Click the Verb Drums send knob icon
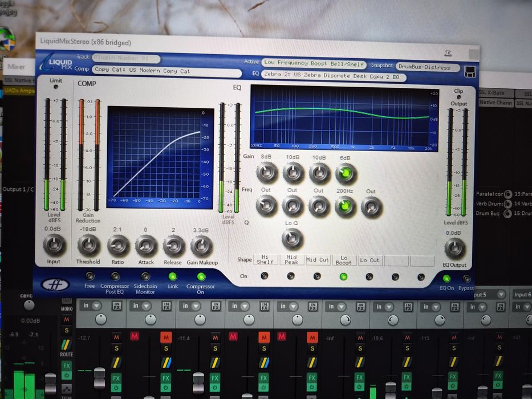This screenshot has width=532, height=399. pos(507,204)
